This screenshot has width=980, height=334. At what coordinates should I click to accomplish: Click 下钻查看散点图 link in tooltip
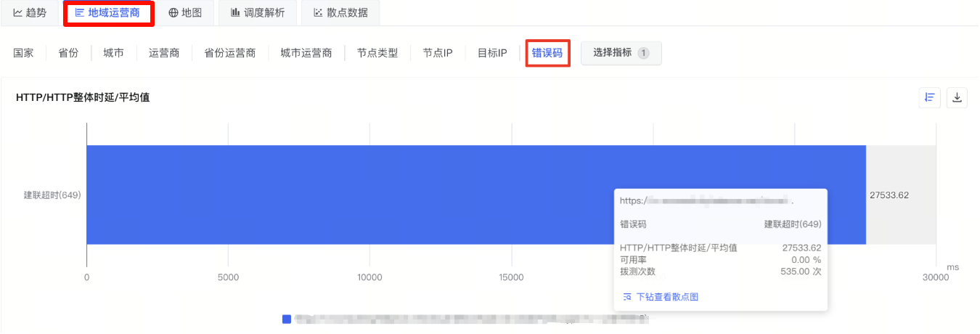[x=661, y=297]
